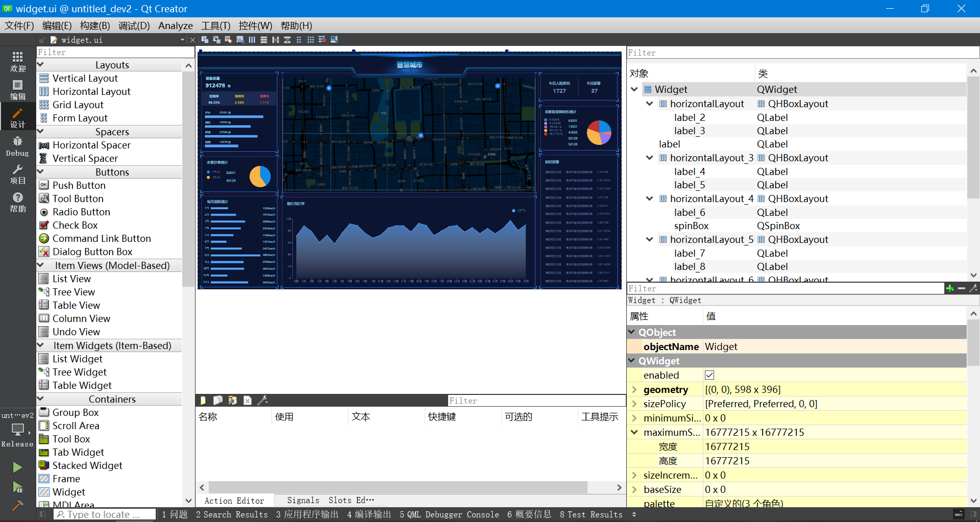980x522 pixels.
Task: Open the Debug mode in left sidebar
Action: click(17, 146)
